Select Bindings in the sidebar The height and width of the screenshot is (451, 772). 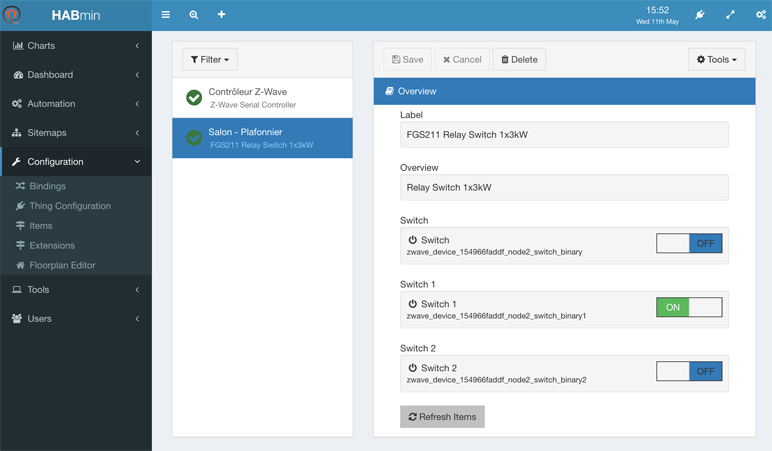click(x=47, y=186)
